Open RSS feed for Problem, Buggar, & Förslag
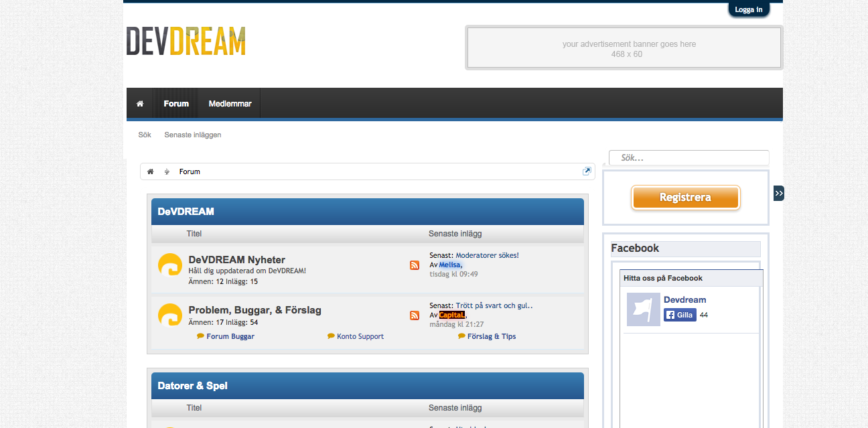 pyautogui.click(x=415, y=315)
